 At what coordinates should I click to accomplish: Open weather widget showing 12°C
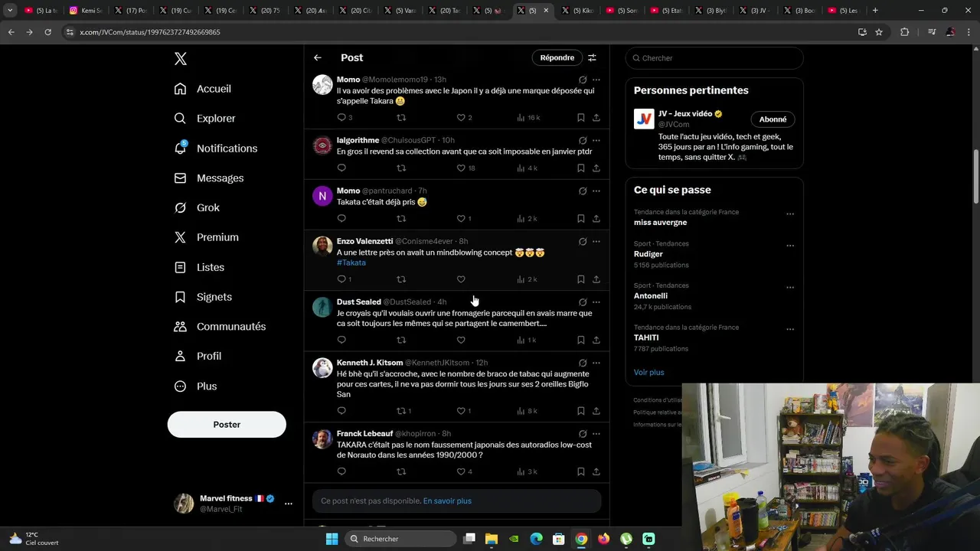[34, 539]
